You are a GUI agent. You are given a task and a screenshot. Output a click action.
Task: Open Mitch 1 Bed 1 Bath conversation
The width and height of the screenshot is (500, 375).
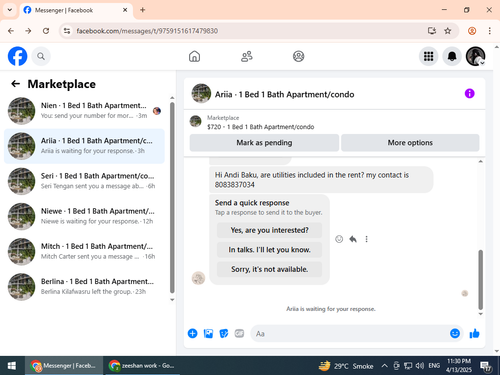(84, 251)
